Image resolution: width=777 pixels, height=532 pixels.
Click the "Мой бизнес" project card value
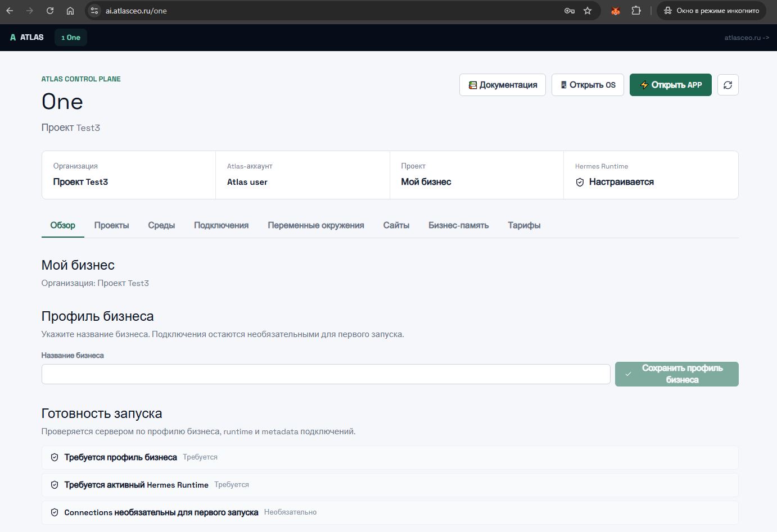426,182
